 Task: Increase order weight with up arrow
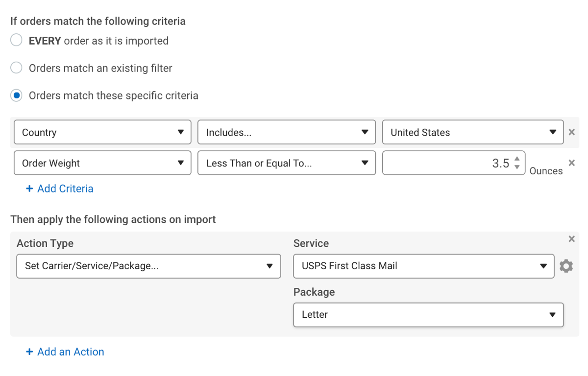click(517, 159)
